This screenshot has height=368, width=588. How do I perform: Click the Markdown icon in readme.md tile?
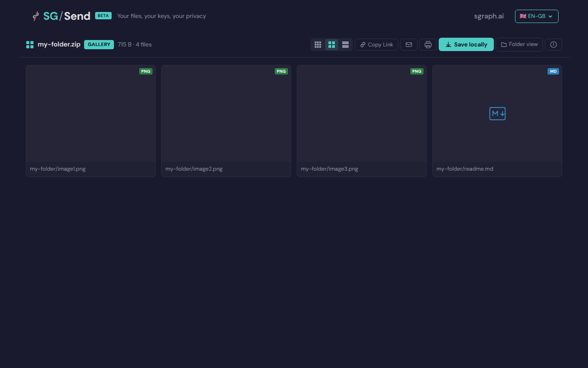497,114
